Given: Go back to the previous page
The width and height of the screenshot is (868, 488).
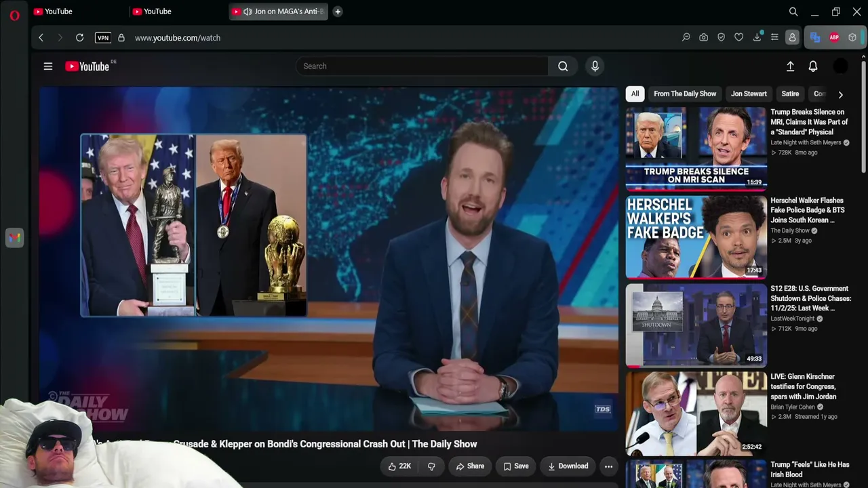Looking at the screenshot, I should [41, 38].
